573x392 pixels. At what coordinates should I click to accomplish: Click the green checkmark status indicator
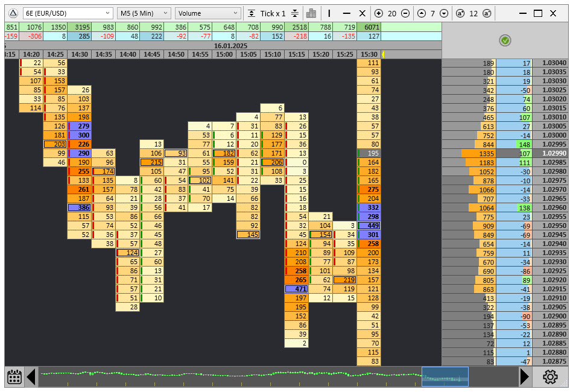pyautogui.click(x=505, y=40)
